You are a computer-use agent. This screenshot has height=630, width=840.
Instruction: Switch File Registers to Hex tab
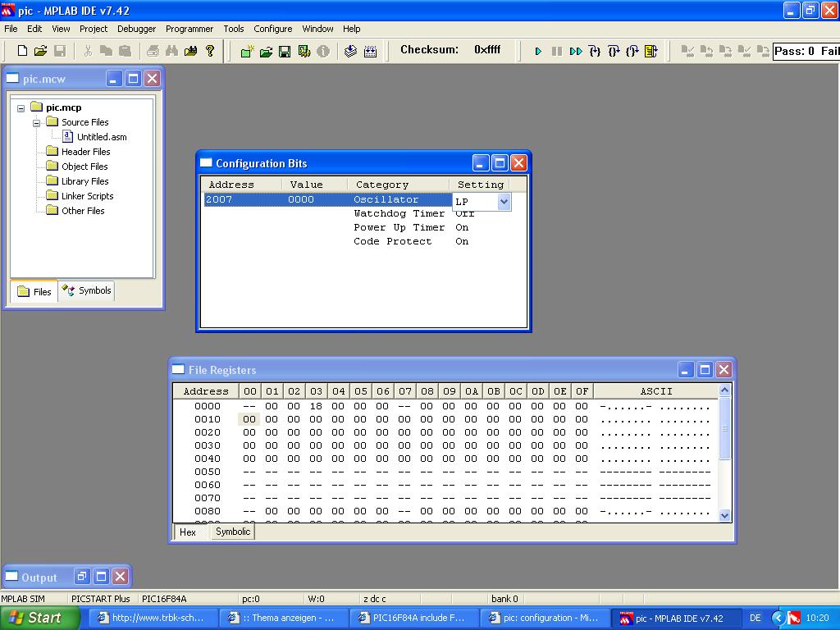click(188, 532)
